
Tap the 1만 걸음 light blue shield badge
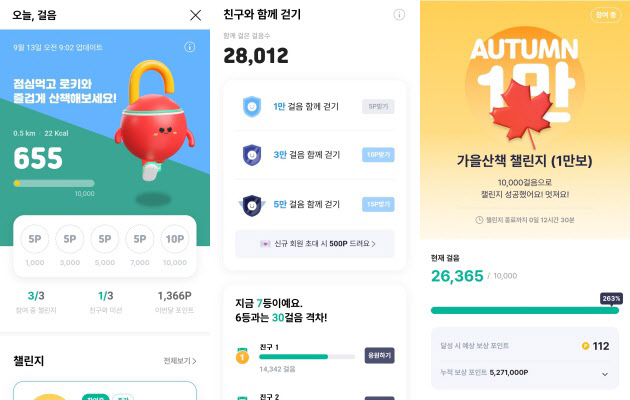(x=252, y=106)
